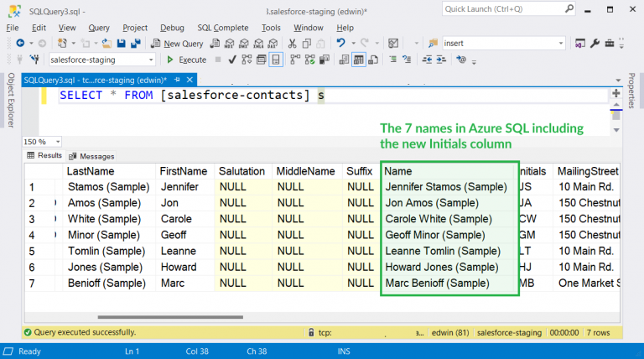Open the Properties wrench icon
This screenshot has height=359, width=644.
pyautogui.click(x=595, y=44)
